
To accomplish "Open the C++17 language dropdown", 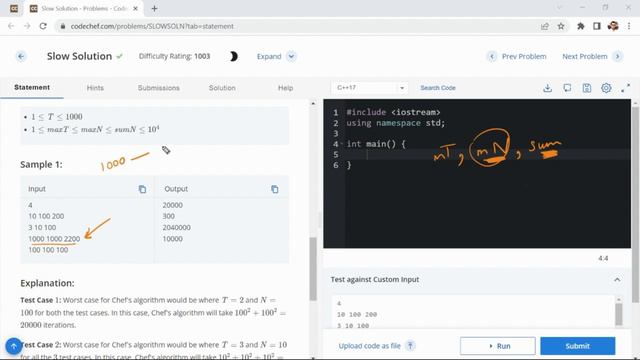I will 370,88.
